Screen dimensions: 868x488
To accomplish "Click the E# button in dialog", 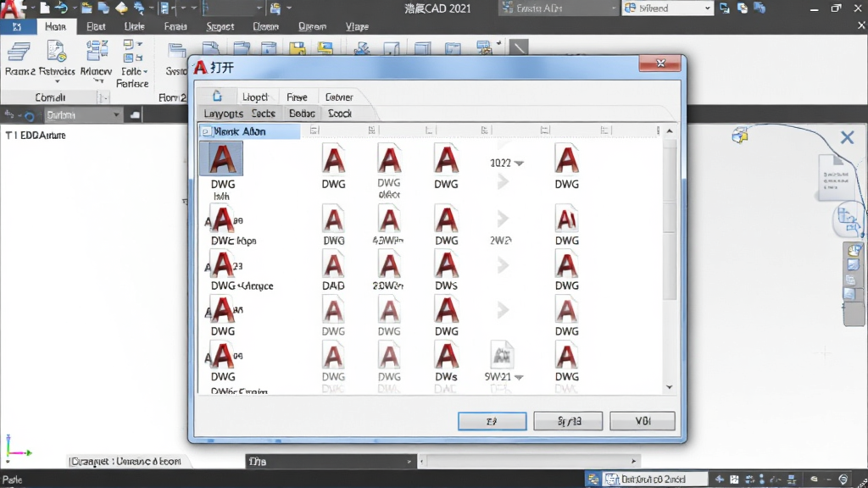I will tap(492, 421).
